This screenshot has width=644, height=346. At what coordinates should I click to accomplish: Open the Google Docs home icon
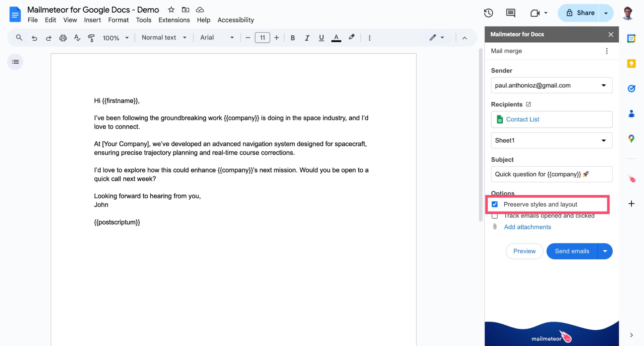15,14
